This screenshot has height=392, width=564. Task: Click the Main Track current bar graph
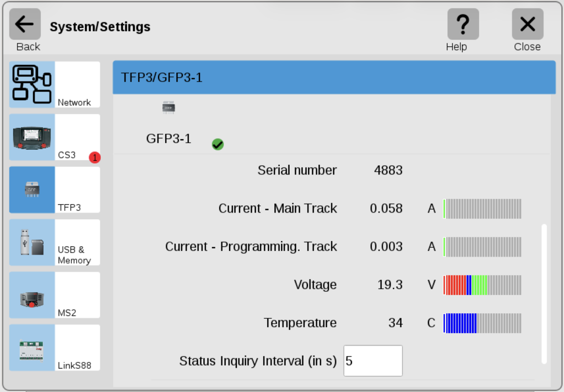[482, 209]
